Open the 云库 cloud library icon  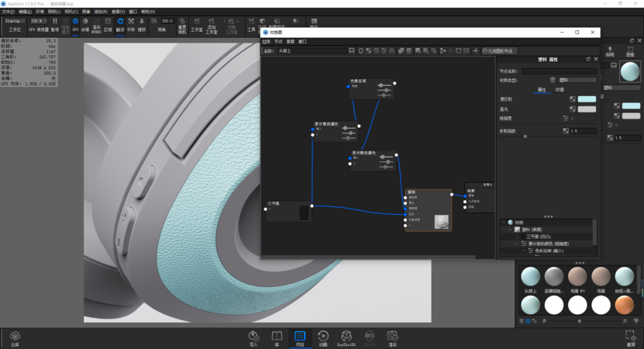coord(15,339)
